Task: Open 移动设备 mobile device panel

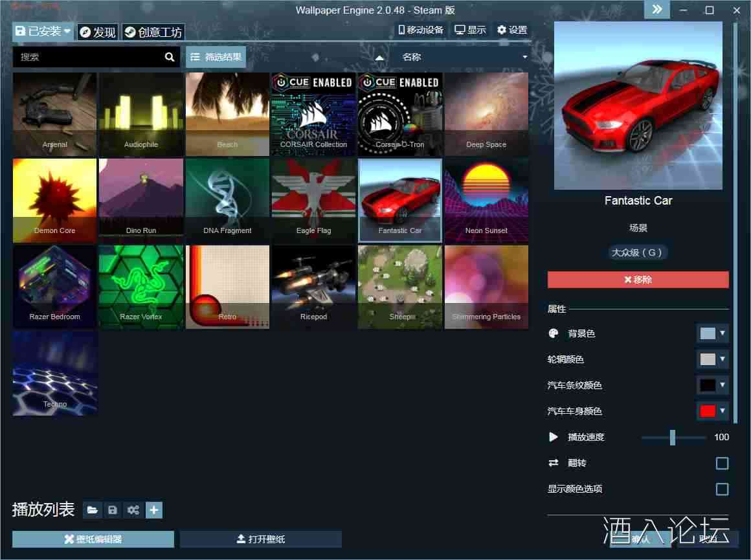Action: pos(421,30)
